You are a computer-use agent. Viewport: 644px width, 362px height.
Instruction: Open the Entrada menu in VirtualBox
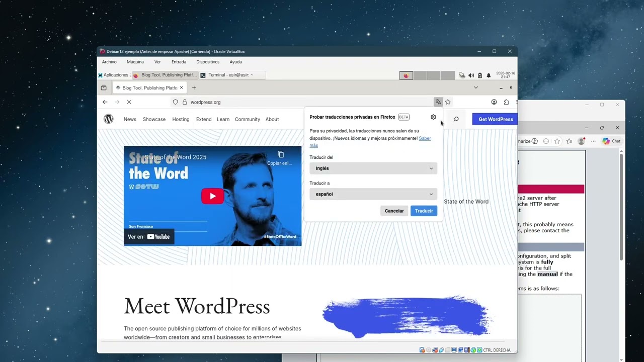(x=179, y=62)
